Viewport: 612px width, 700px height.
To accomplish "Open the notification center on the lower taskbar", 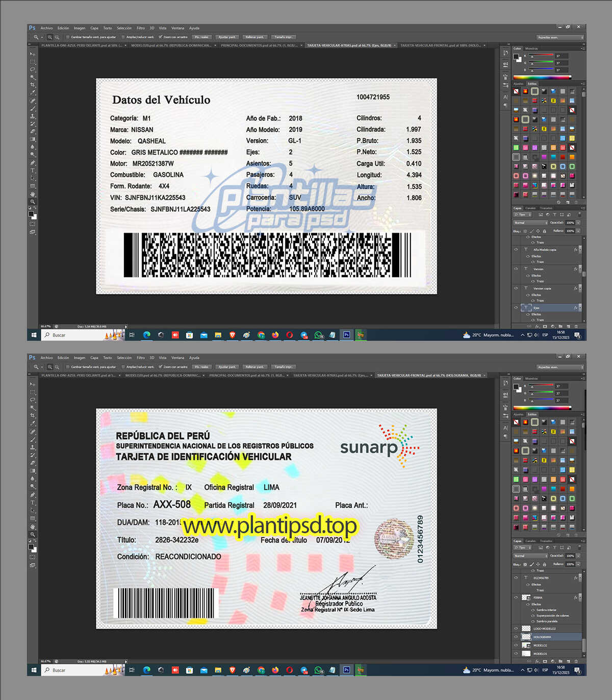I will tap(577, 670).
